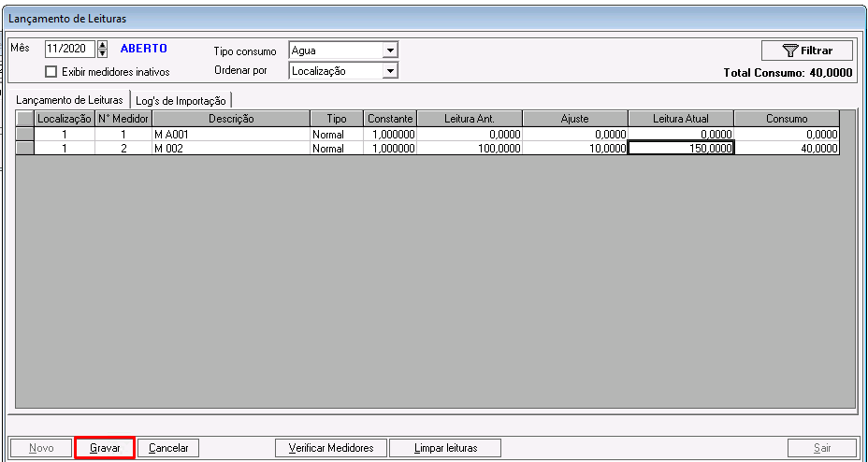868x462 pixels.
Task: Click the Total Consumo: 40,0000 label
Action: pyautogui.click(x=788, y=73)
